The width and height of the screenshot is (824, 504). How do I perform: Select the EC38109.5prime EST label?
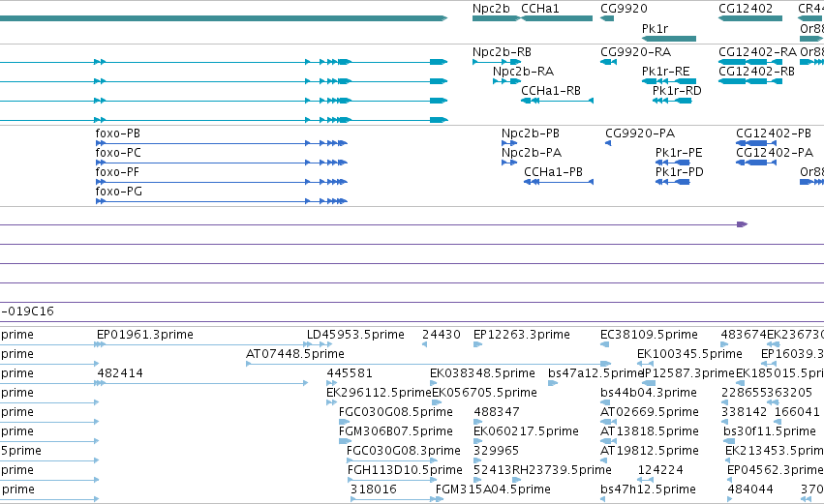[x=649, y=335]
